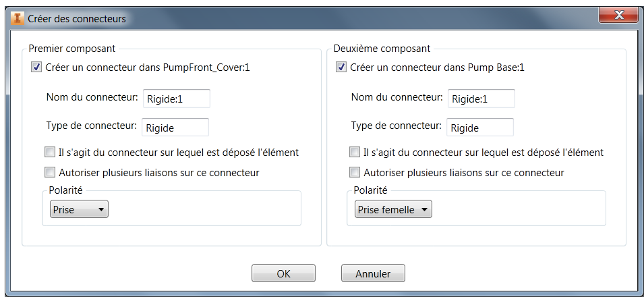The height and width of the screenshot is (297, 644).
Task: Uncheck Créer un connecteur dans Pump Base:1
Action: (x=341, y=67)
